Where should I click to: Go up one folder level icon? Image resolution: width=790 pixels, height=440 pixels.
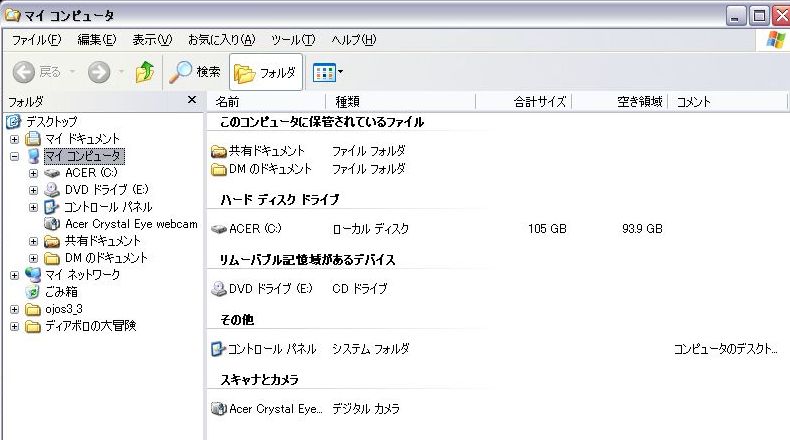(145, 72)
